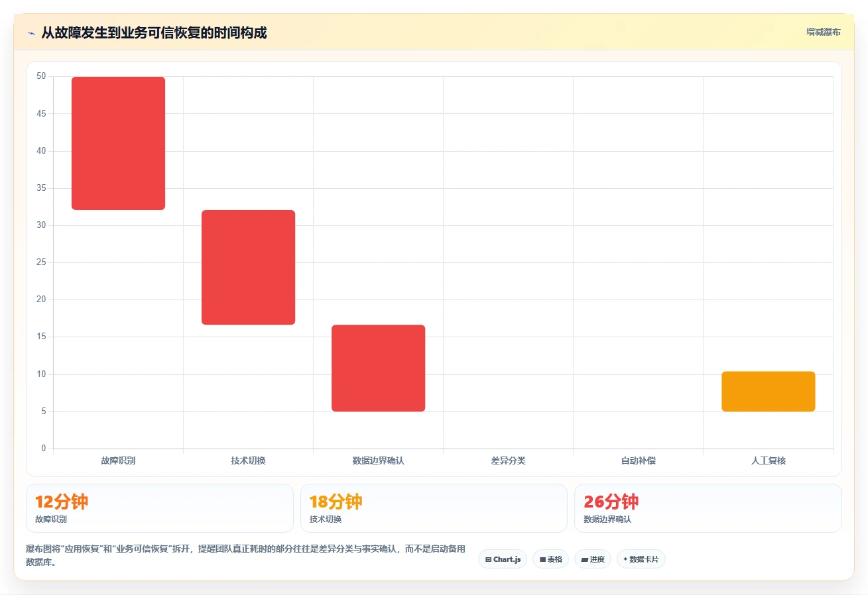Click the y-axis value 50
The height and width of the screenshot is (595, 868).
41,76
